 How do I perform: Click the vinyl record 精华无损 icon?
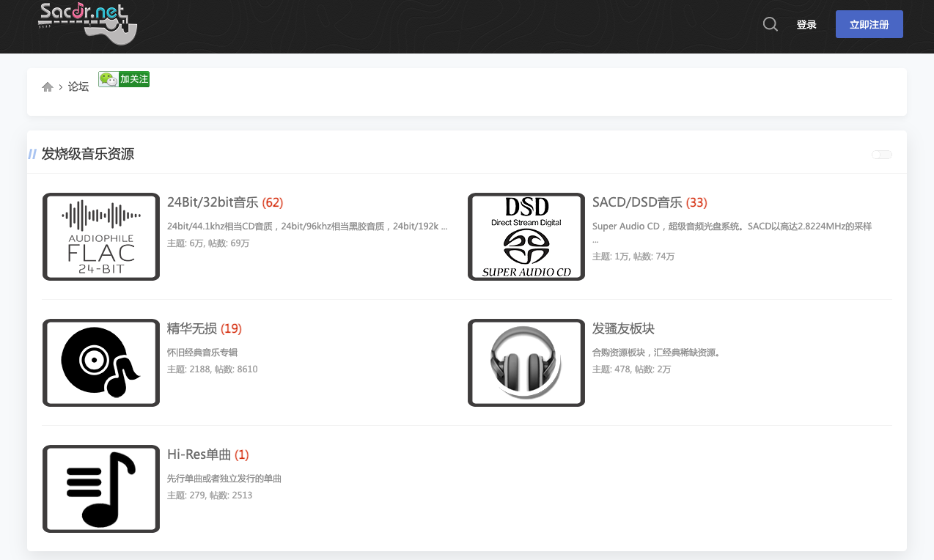[101, 363]
